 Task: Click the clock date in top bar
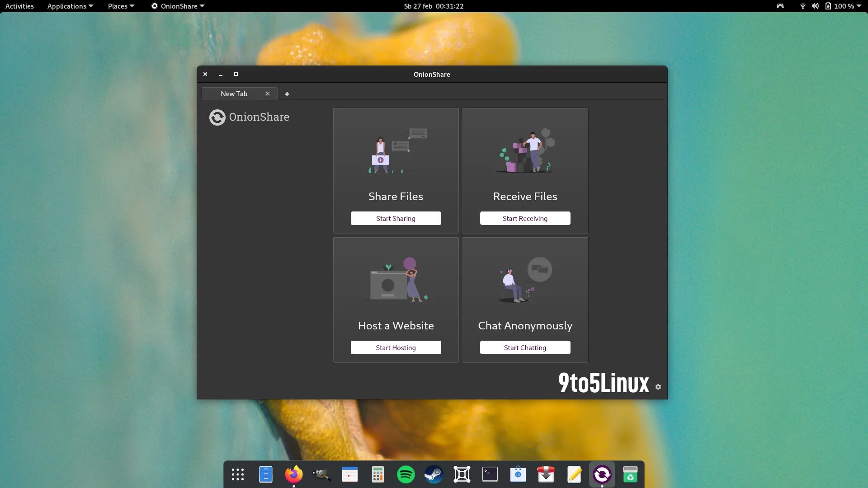pyautogui.click(x=434, y=6)
